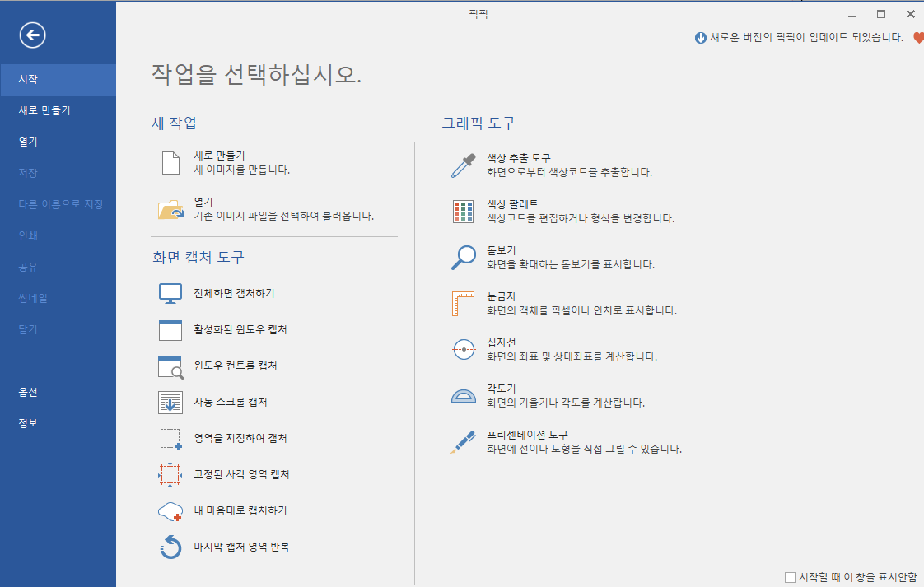Image resolution: width=924 pixels, height=587 pixels.
Task: Click the text 기존 이미지 파일을 선택하여 불러옵니다.
Action: point(284,217)
